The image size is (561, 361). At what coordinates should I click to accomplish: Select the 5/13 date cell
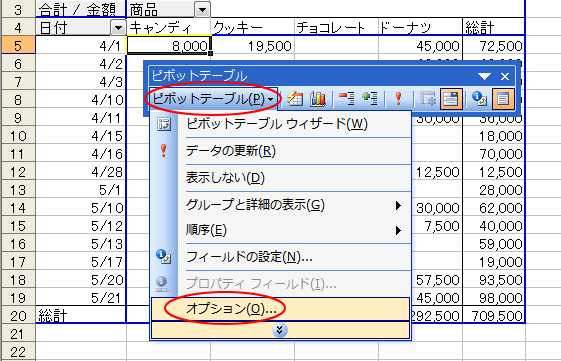pos(81,244)
